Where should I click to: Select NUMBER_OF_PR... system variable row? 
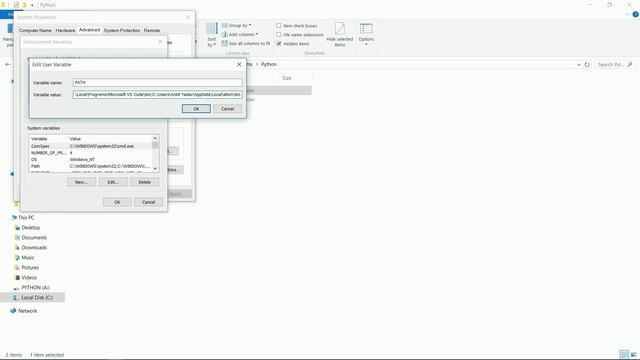(x=91, y=153)
